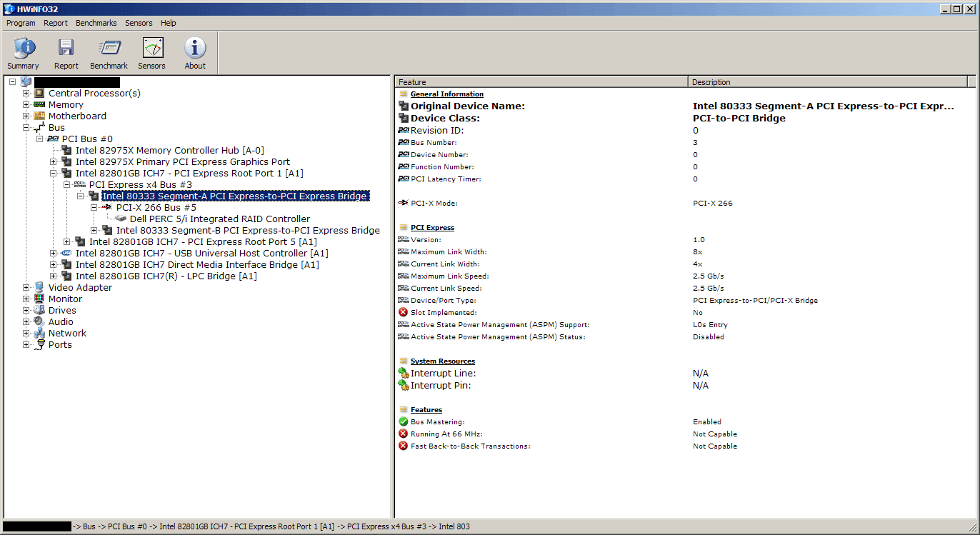Screen dimensions: 980x535
Task: Expand the Segment-B PCI Express Bridge node
Action: pos(94,230)
